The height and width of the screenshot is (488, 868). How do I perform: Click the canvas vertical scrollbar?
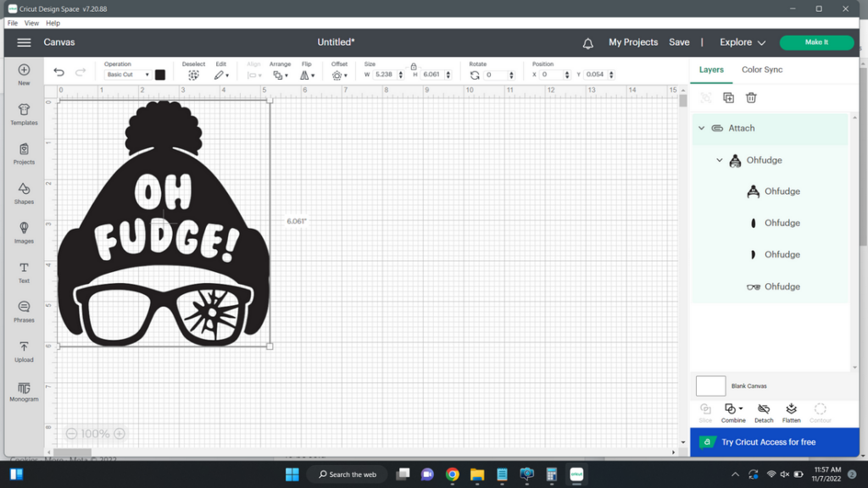point(683,102)
